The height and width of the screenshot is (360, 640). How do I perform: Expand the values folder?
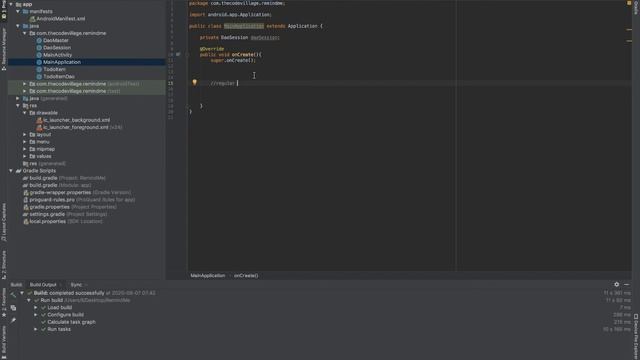(25, 156)
